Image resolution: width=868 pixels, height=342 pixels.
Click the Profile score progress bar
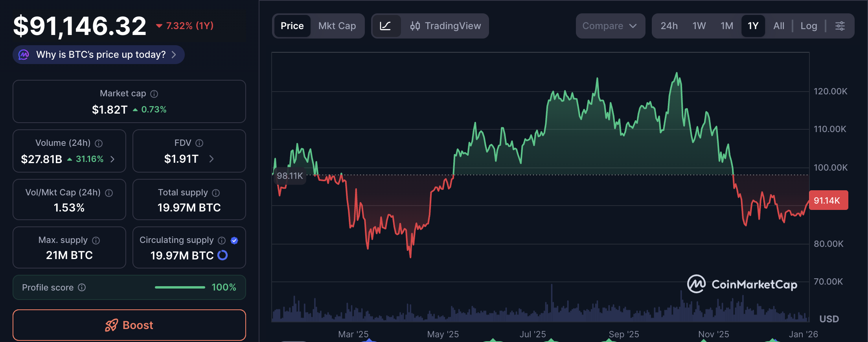(x=179, y=287)
